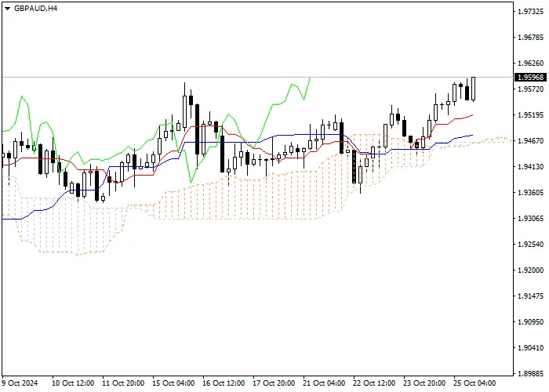The image size is (549, 392).
Task: Click the 1.91475 price scale label
Action: tap(531, 296)
